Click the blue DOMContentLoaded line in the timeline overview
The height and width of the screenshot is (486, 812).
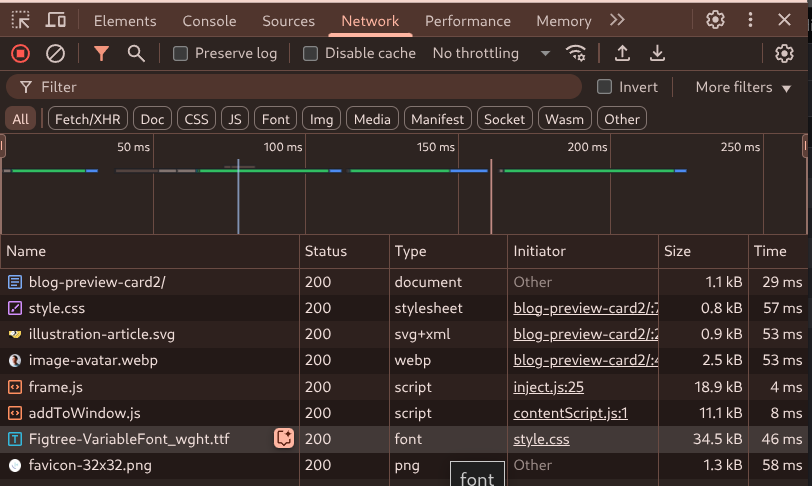238,196
